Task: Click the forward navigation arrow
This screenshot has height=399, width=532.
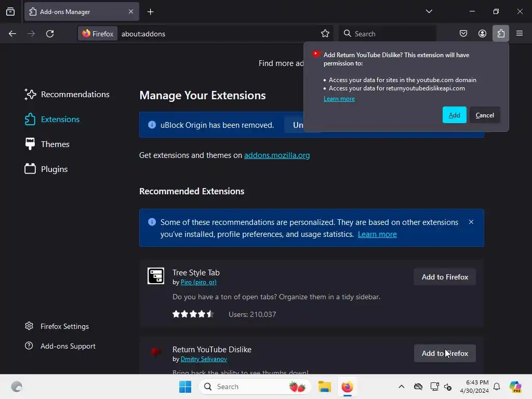Action: coord(31,34)
